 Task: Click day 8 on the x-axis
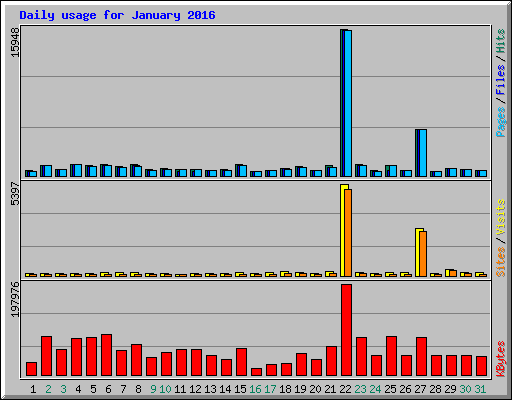click(138, 389)
